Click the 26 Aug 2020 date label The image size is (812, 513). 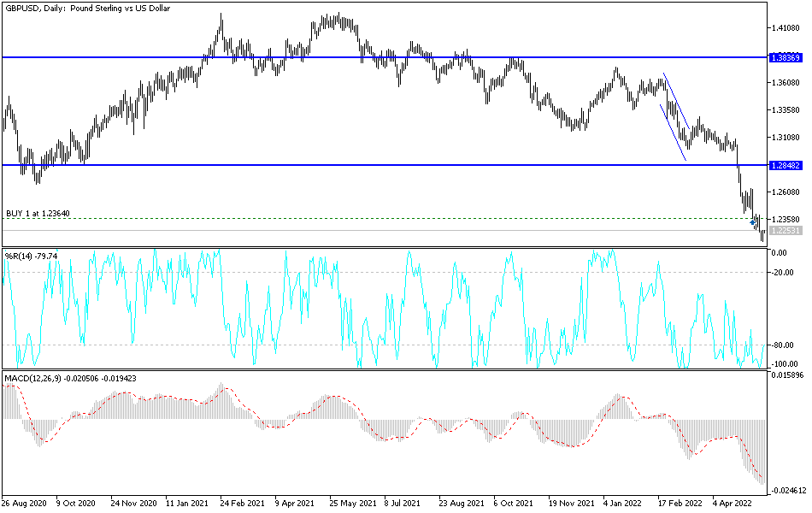pyautogui.click(x=24, y=503)
